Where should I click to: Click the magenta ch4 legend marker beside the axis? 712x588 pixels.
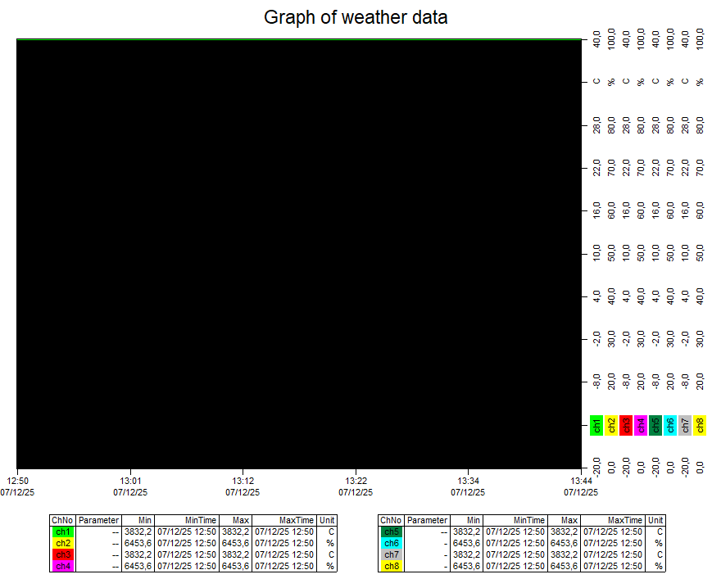click(641, 425)
